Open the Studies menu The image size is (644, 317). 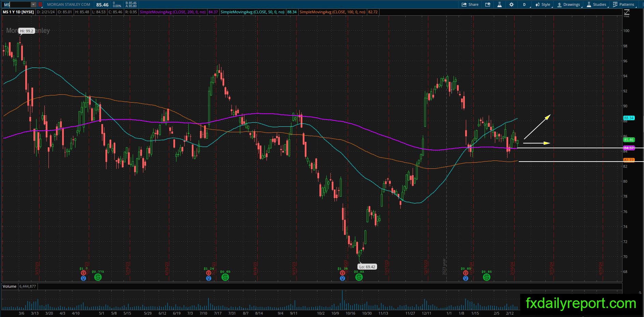pos(597,4)
